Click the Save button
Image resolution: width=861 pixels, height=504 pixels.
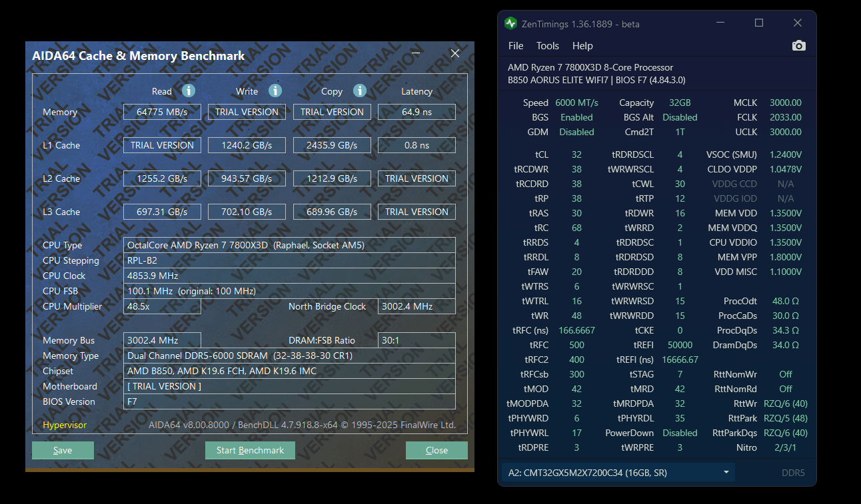coord(63,450)
